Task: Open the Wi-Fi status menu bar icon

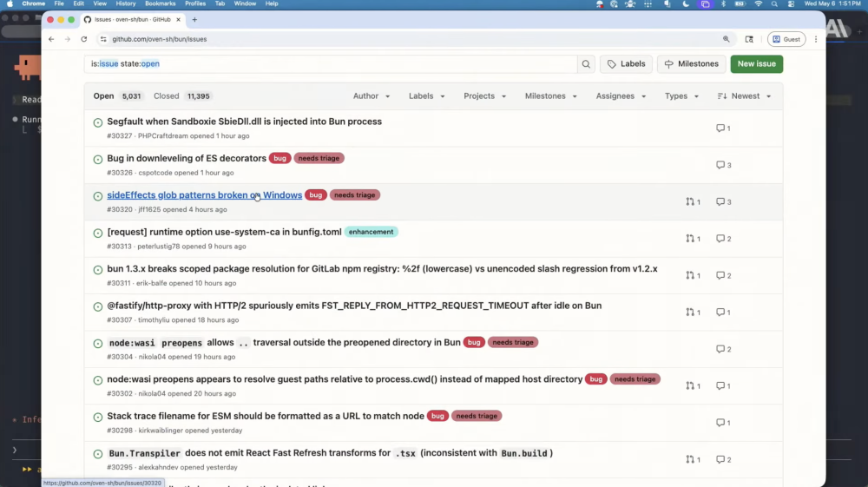Action: click(759, 3)
